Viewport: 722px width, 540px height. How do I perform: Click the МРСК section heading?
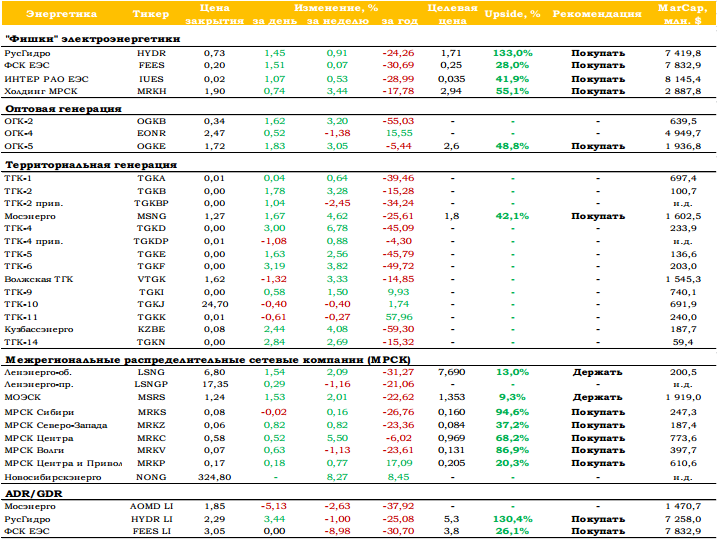[x=208, y=360]
